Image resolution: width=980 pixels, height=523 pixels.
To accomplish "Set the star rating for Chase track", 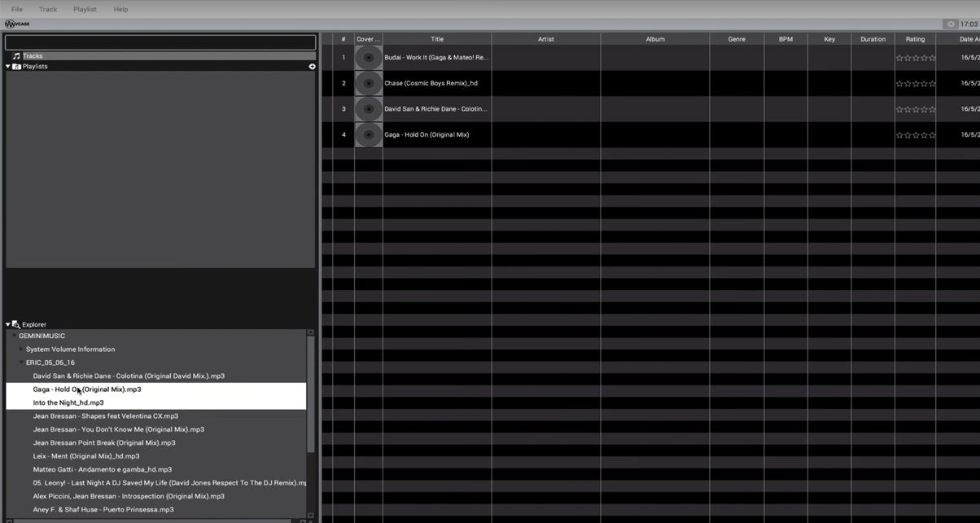I will (x=916, y=84).
